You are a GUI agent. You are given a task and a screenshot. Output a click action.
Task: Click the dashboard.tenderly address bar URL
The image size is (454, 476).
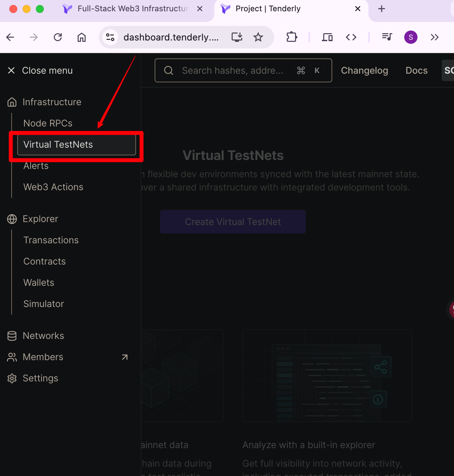[171, 37]
